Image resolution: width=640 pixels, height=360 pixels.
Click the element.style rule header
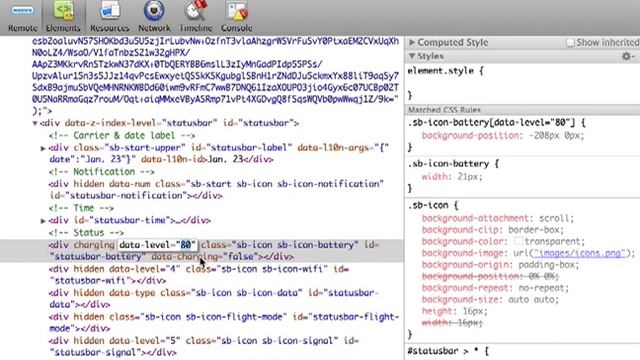446,71
